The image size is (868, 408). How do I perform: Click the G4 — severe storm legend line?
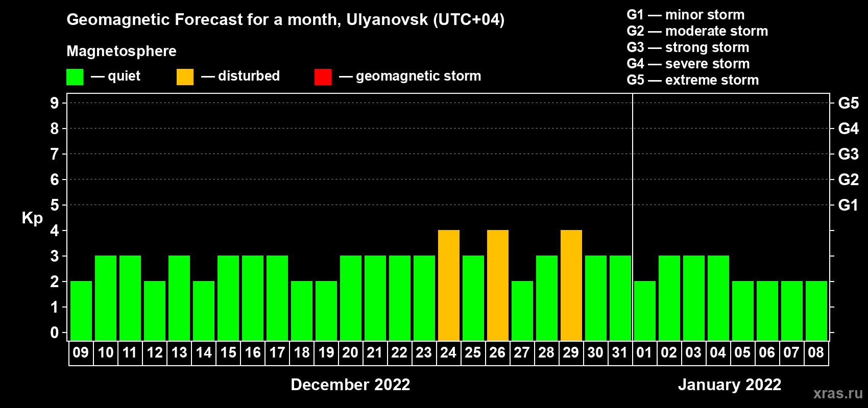pyautogui.click(x=688, y=64)
